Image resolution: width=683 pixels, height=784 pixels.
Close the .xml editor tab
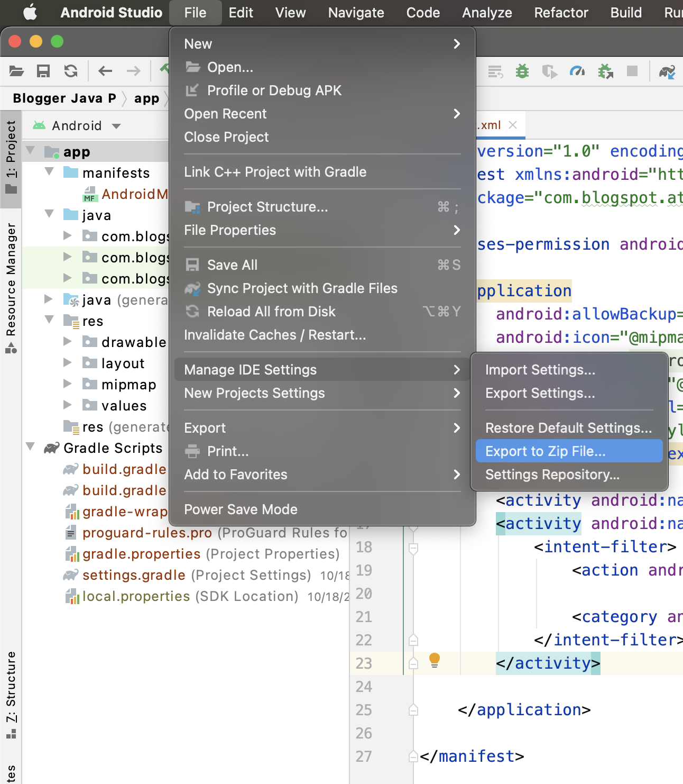point(512,125)
